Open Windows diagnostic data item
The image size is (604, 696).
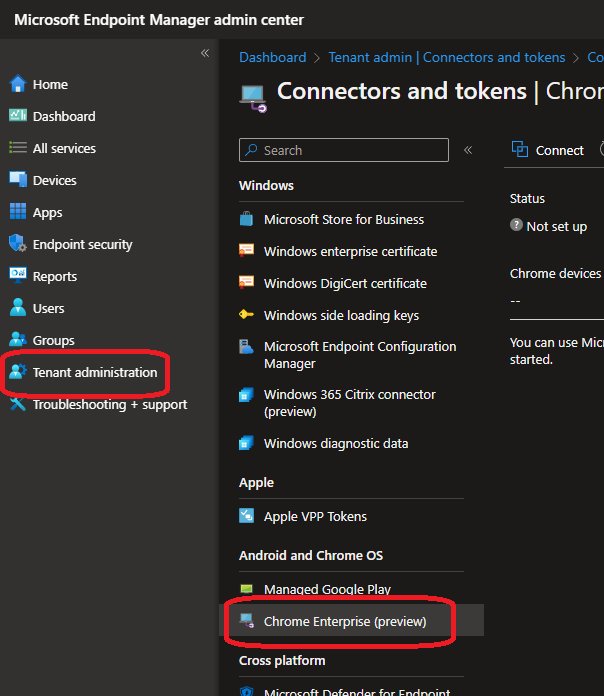tap(335, 443)
